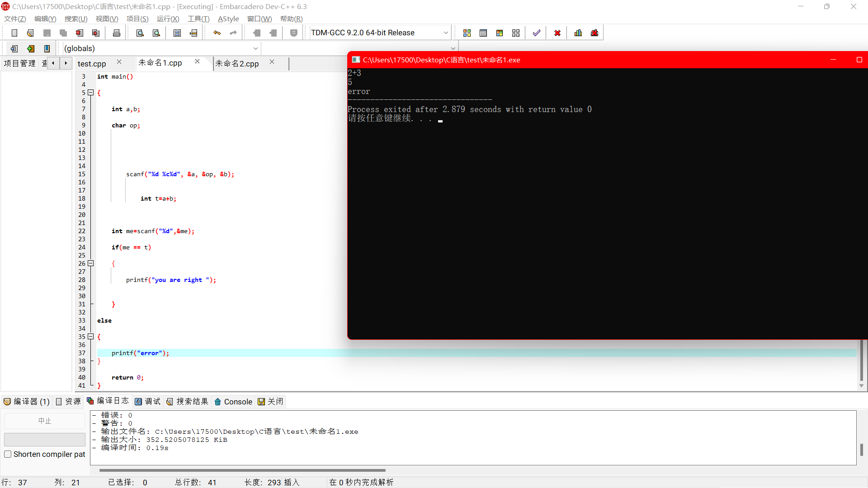Click the red X stop execution icon

click(x=557, y=33)
